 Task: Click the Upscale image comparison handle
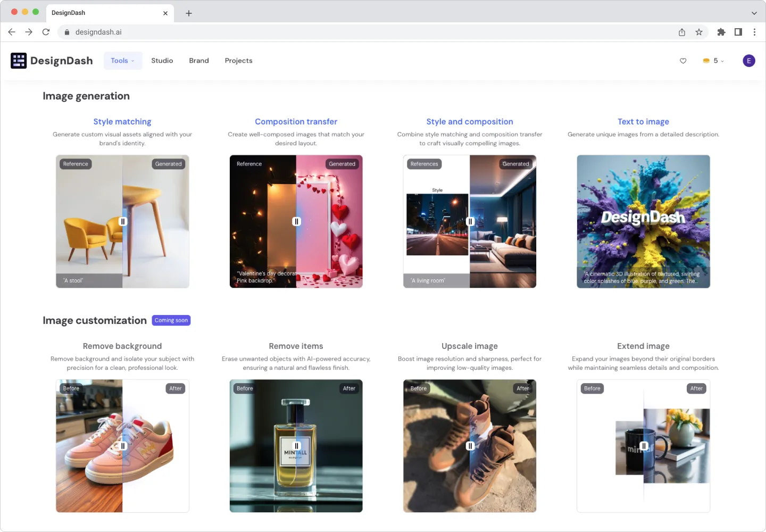pos(470,446)
